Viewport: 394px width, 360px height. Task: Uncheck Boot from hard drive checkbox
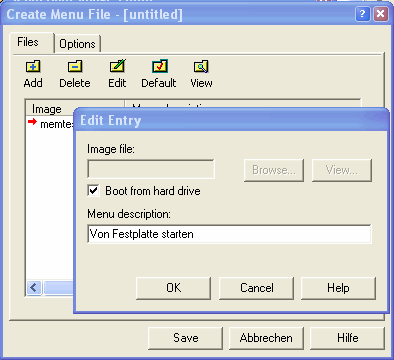point(93,191)
